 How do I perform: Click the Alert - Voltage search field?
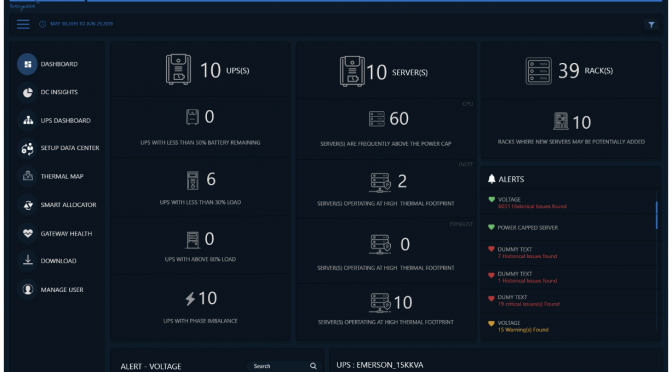[x=284, y=366]
